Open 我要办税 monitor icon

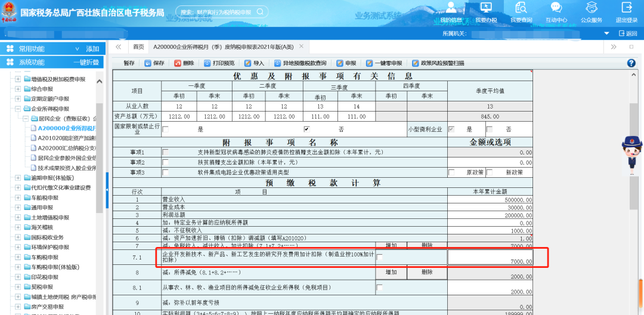click(x=487, y=8)
